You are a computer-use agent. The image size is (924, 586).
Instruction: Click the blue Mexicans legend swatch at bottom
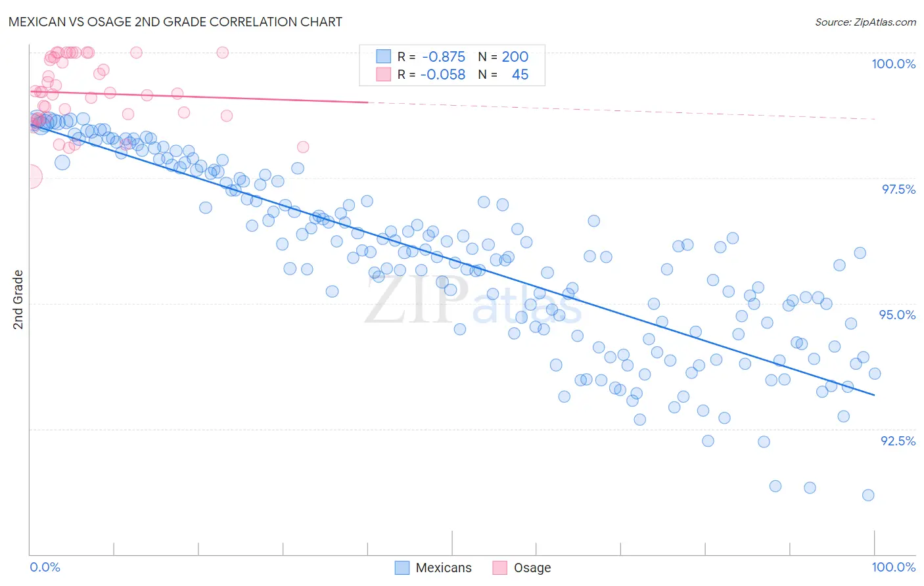(402, 568)
